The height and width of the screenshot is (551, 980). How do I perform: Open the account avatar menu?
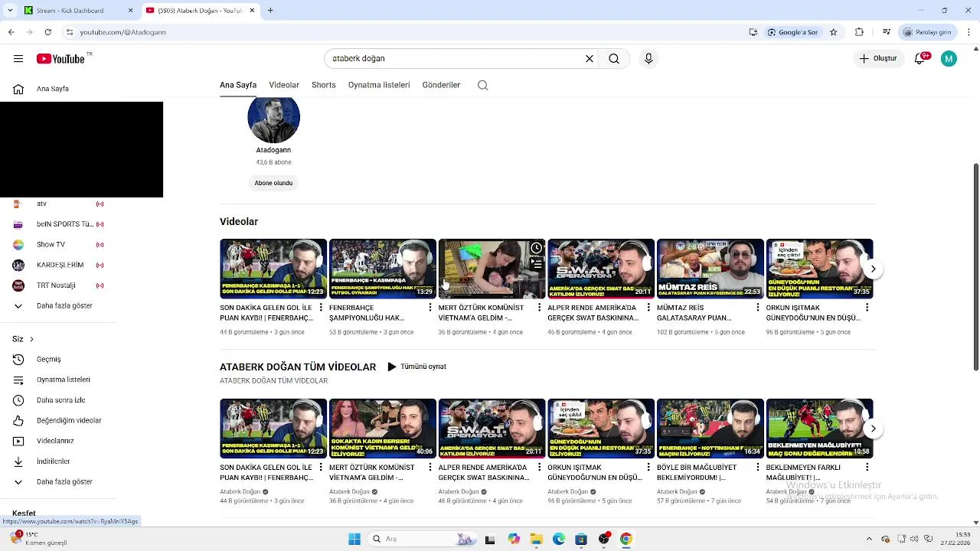point(949,59)
